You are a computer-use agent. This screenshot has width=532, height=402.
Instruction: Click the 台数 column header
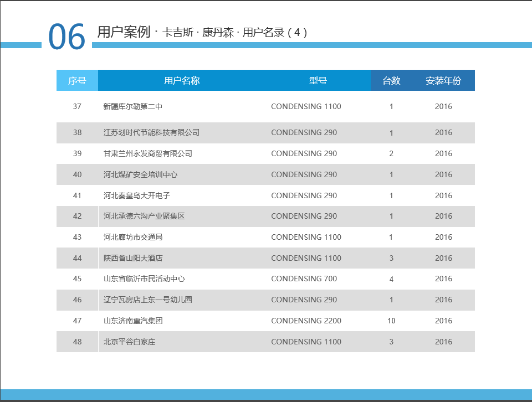click(392, 80)
